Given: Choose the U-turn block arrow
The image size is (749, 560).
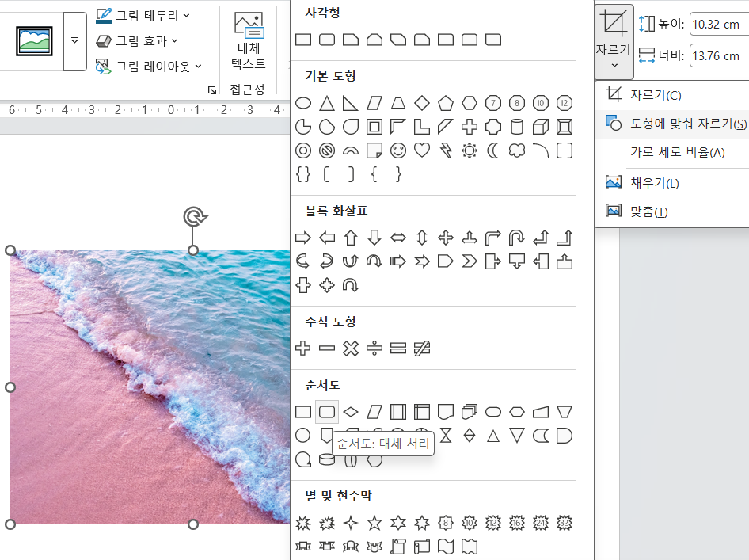Looking at the screenshot, I should point(517,238).
